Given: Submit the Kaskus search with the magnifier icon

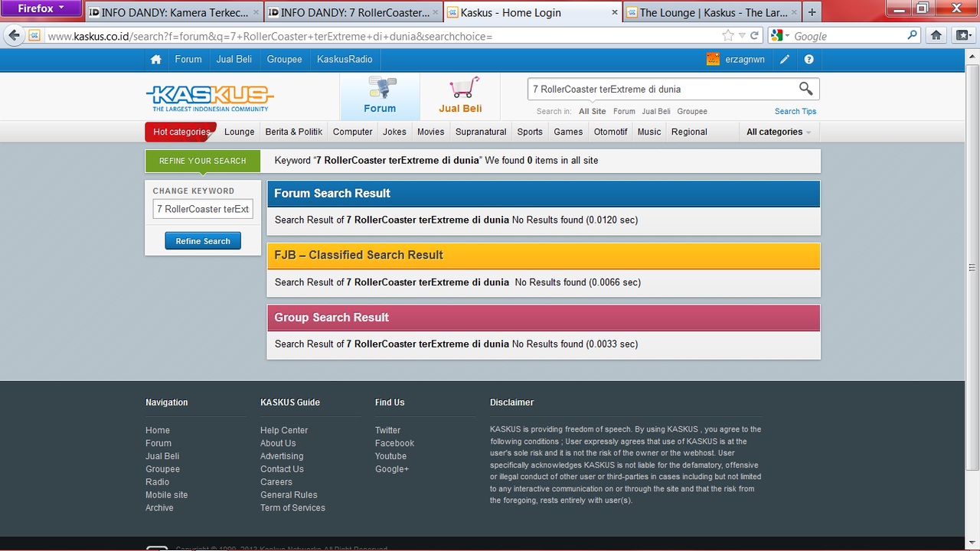Looking at the screenshot, I should coord(806,89).
